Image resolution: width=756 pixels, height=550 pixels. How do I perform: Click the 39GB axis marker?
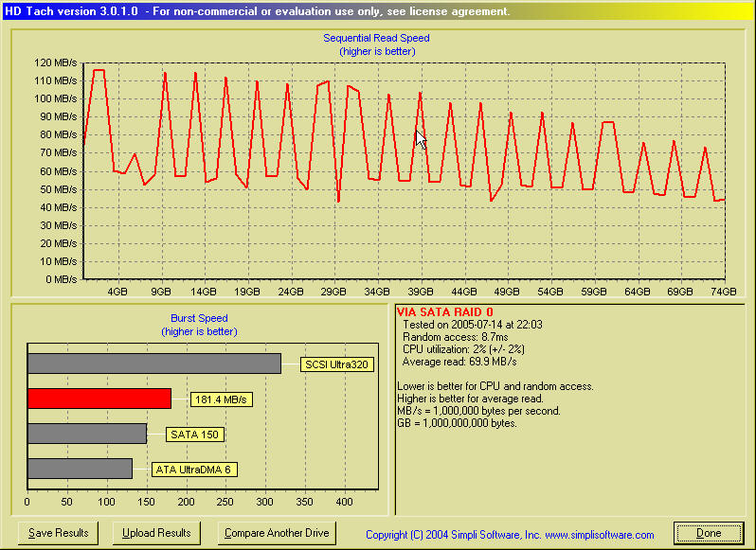point(421,292)
